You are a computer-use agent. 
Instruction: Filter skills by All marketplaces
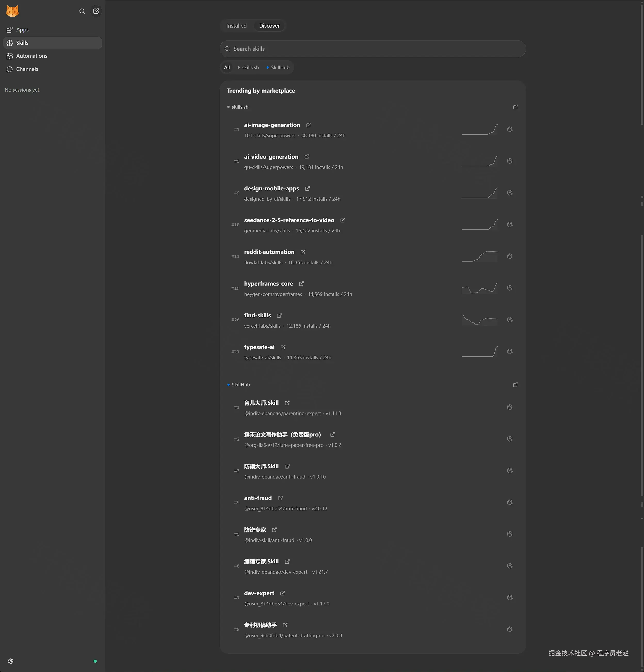[227, 68]
